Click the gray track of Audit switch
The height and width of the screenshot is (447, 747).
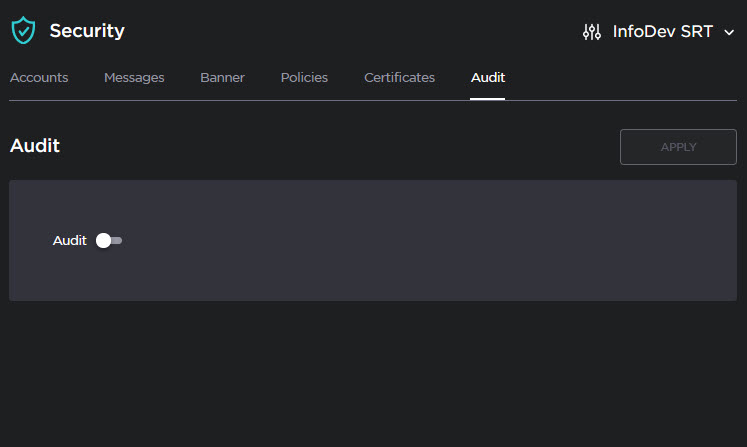pos(117,240)
